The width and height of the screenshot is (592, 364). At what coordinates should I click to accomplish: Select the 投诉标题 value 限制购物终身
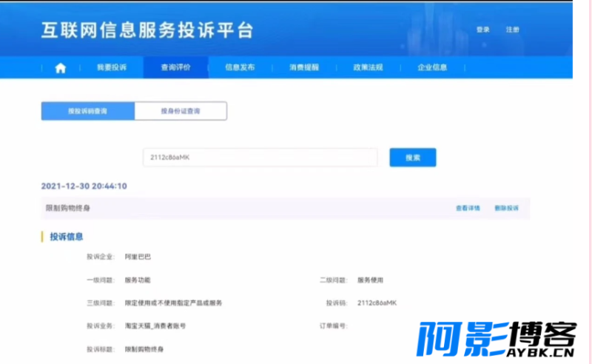click(x=144, y=349)
